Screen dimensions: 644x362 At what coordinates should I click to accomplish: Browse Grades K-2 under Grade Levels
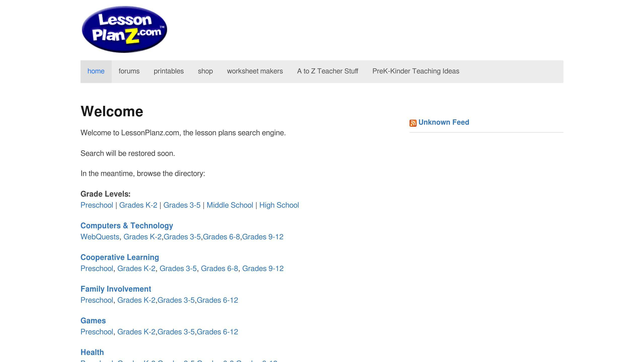(138, 205)
